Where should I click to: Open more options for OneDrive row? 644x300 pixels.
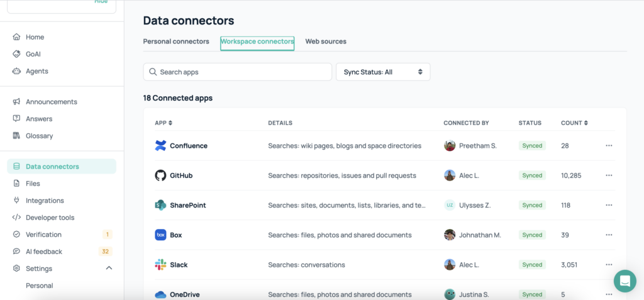[x=609, y=294]
